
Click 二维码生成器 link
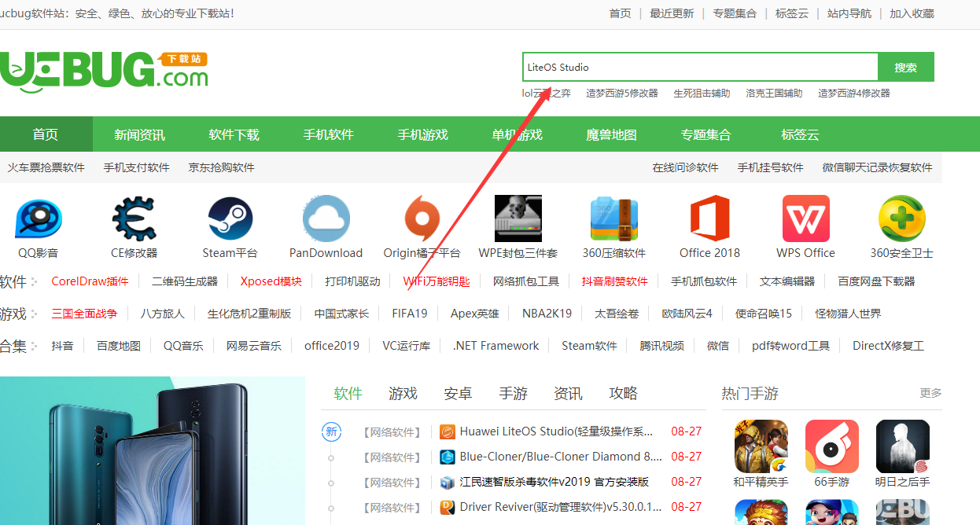pyautogui.click(x=185, y=281)
